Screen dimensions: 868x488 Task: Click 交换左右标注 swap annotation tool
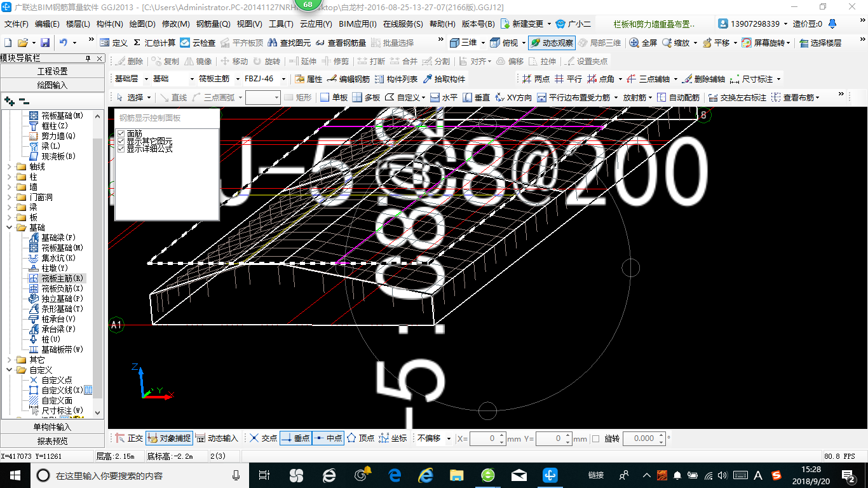pyautogui.click(x=737, y=97)
